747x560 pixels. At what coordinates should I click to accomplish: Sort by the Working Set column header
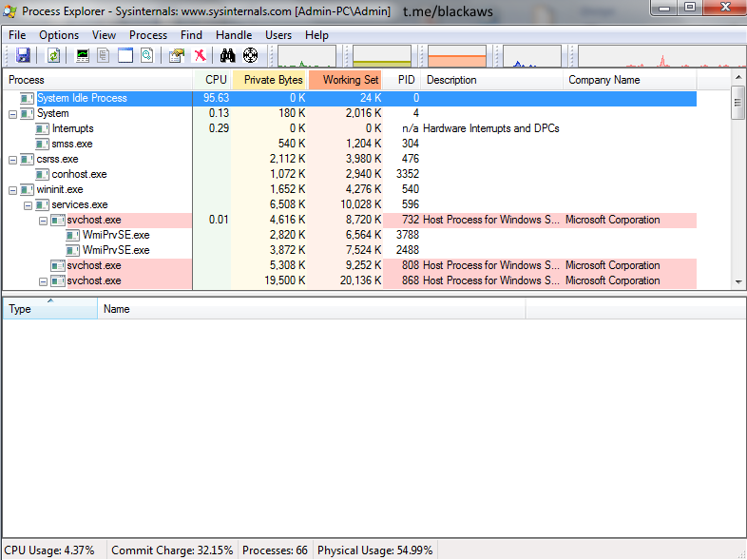point(345,80)
